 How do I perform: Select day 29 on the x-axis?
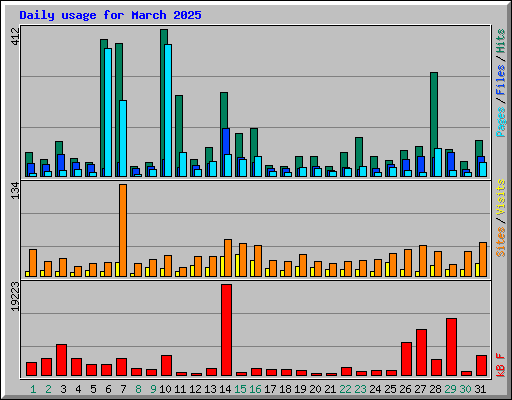coord(450,389)
